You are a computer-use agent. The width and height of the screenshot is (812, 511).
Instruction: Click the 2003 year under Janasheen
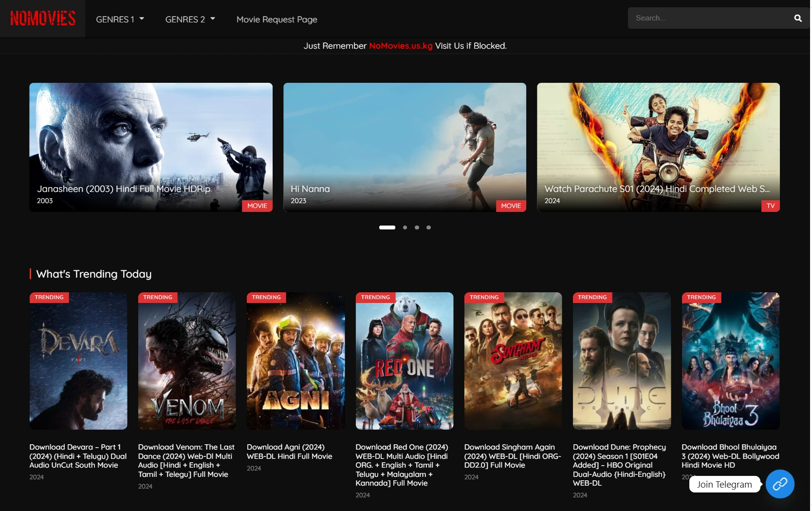45,201
